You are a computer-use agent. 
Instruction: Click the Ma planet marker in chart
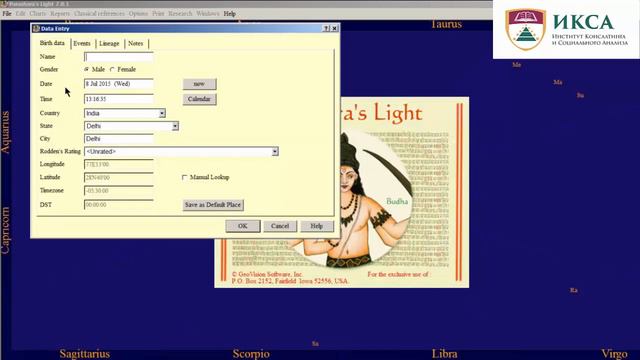[558, 82]
